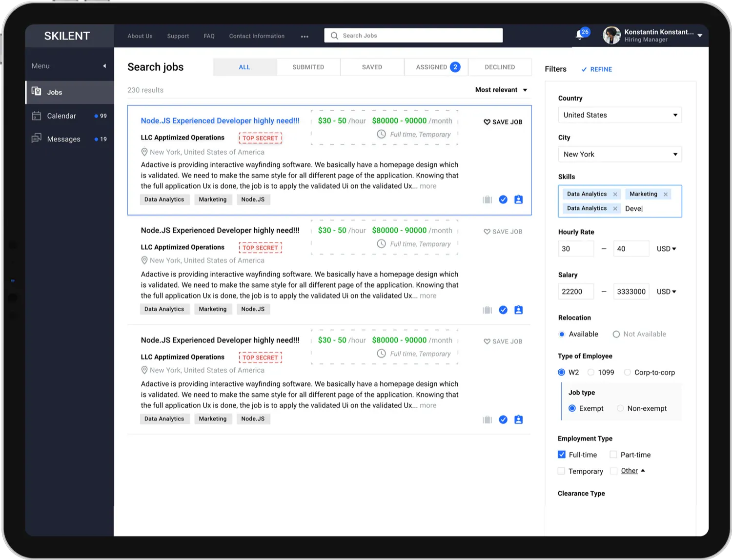
Task: Click the grey briefcase icon on first job
Action: coord(487,200)
